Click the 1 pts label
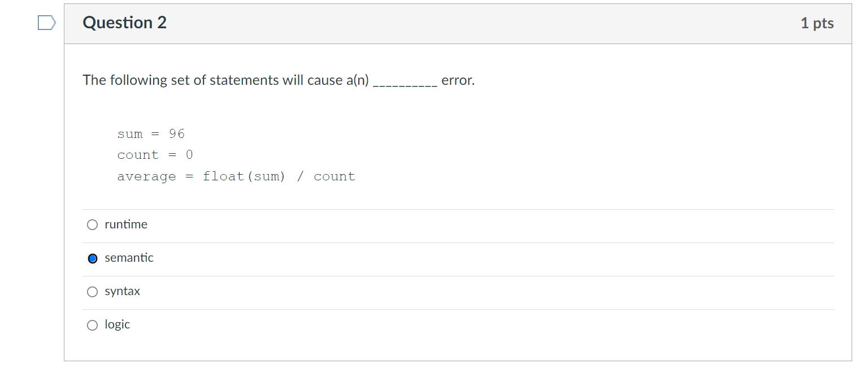This screenshot has height=368, width=868. pyautogui.click(x=818, y=23)
